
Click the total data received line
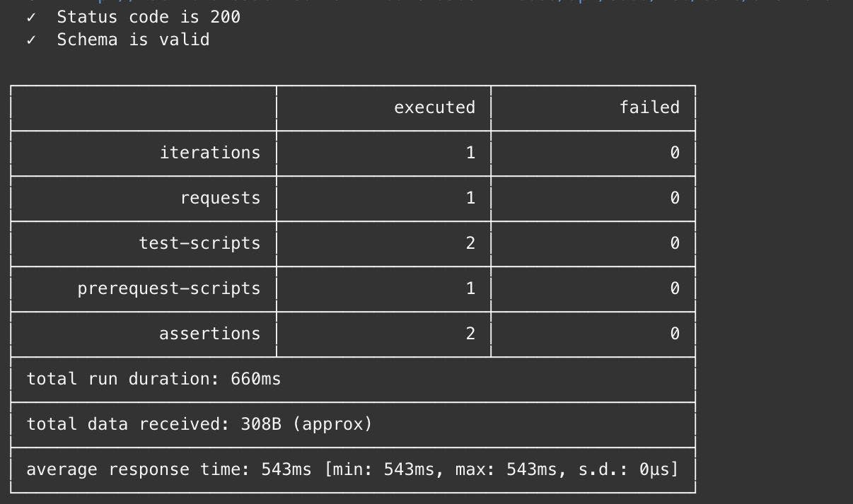coord(199,424)
